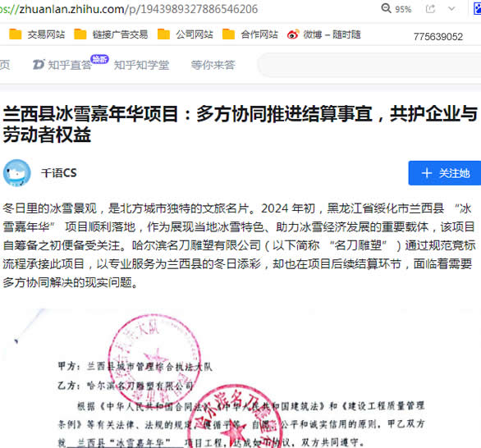This screenshot has height=448, width=481.
Task: Click the blue extension icon at top right
Action: tap(478, 8)
